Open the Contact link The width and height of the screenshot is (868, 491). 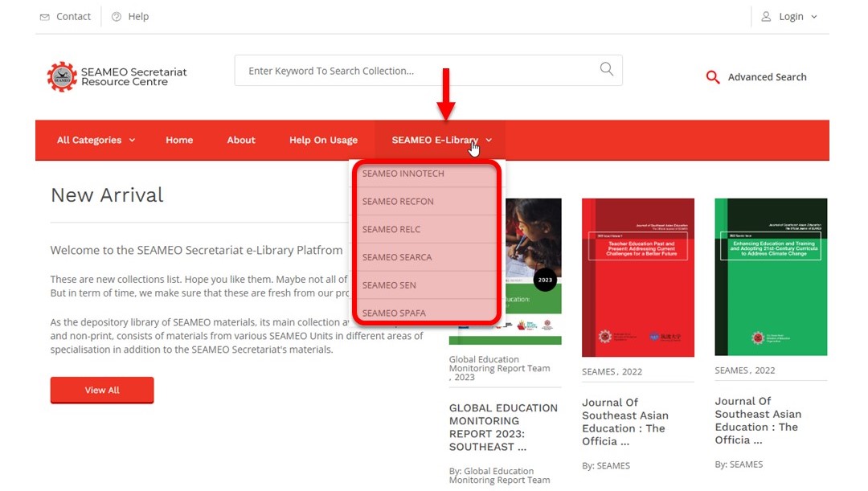tap(73, 17)
